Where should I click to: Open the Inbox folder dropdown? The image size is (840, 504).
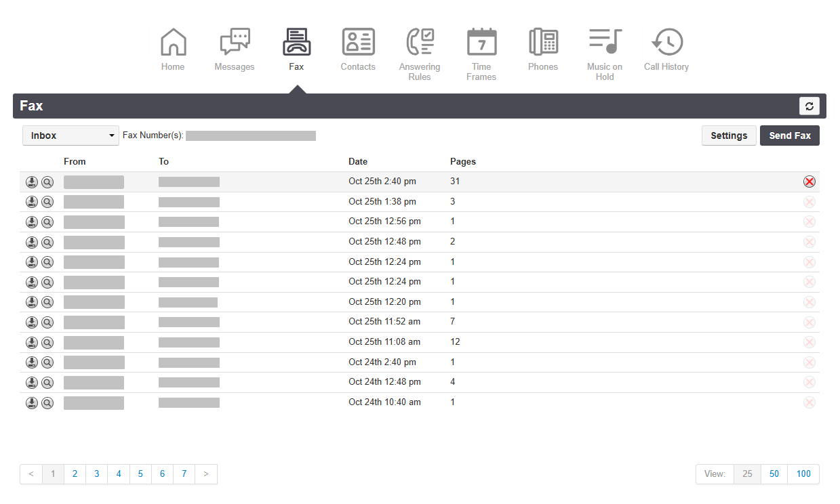click(70, 135)
